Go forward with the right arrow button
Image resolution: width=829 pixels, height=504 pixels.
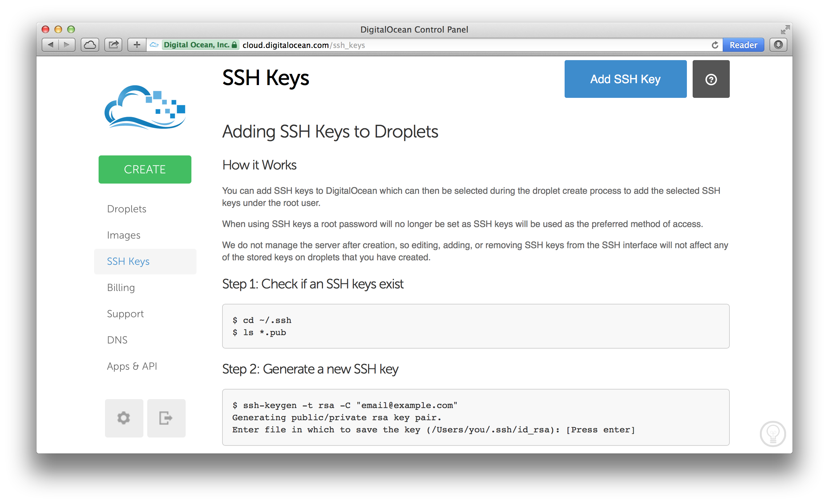67,45
